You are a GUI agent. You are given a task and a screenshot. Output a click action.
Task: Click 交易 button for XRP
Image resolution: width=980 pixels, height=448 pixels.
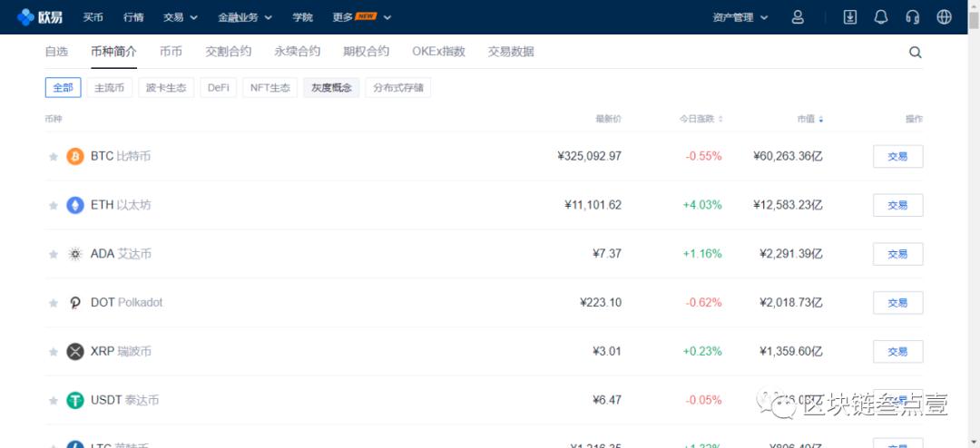pyautogui.click(x=897, y=351)
